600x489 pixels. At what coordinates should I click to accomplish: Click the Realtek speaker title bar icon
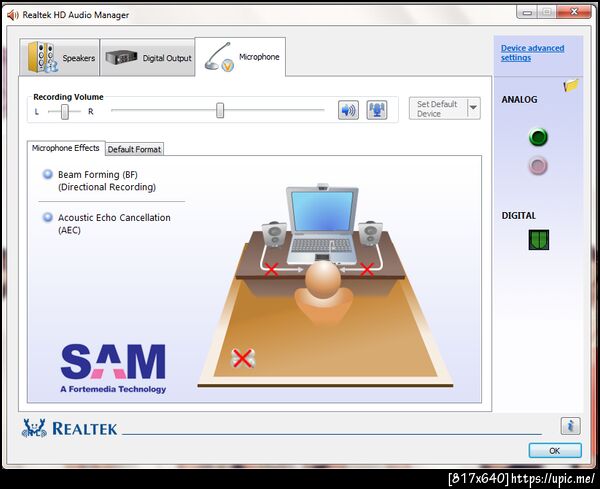pyautogui.click(x=13, y=15)
